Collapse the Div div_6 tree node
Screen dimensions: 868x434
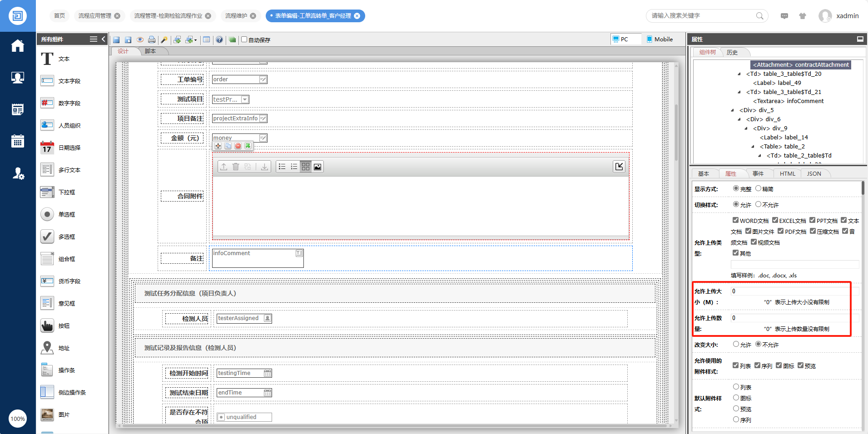click(739, 119)
